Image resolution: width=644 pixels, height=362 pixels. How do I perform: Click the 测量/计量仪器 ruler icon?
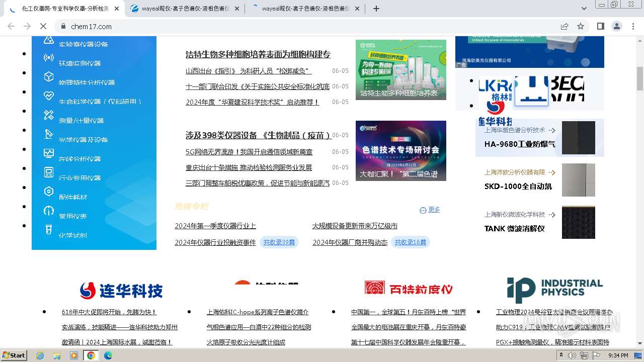coord(48,115)
